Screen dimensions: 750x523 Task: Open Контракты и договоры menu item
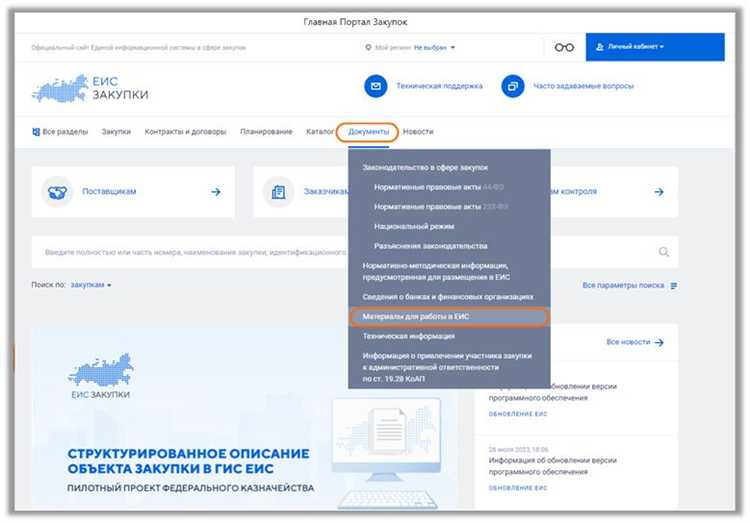[185, 132]
